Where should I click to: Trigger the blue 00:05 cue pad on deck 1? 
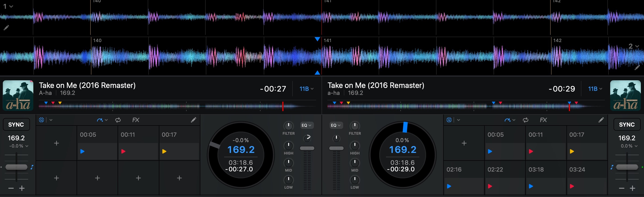[97, 143]
